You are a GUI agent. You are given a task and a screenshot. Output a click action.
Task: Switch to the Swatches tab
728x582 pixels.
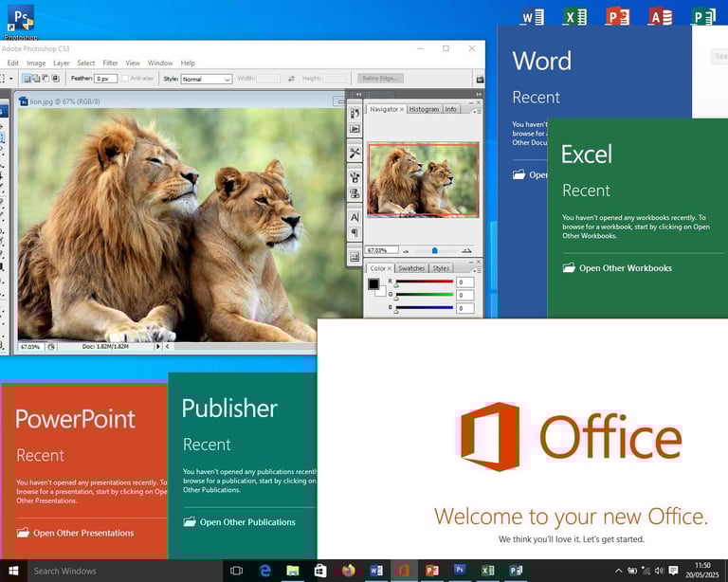tap(411, 268)
